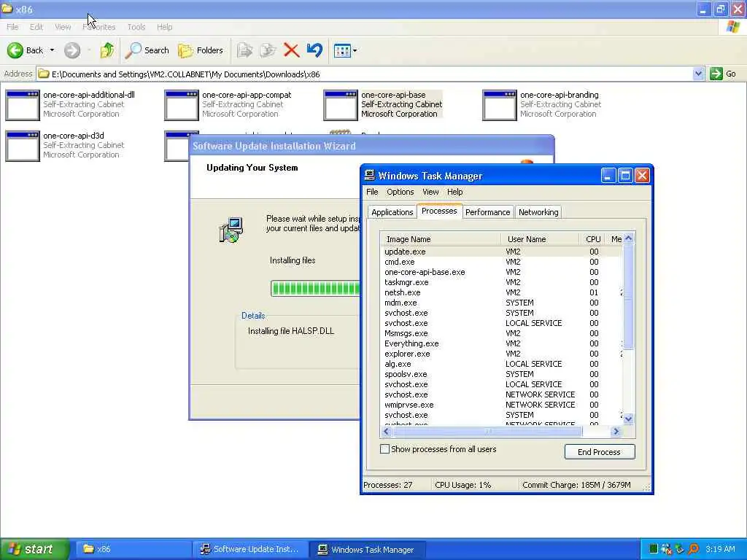Switch to the Performance tab
The height and width of the screenshot is (560, 747).
click(x=487, y=212)
